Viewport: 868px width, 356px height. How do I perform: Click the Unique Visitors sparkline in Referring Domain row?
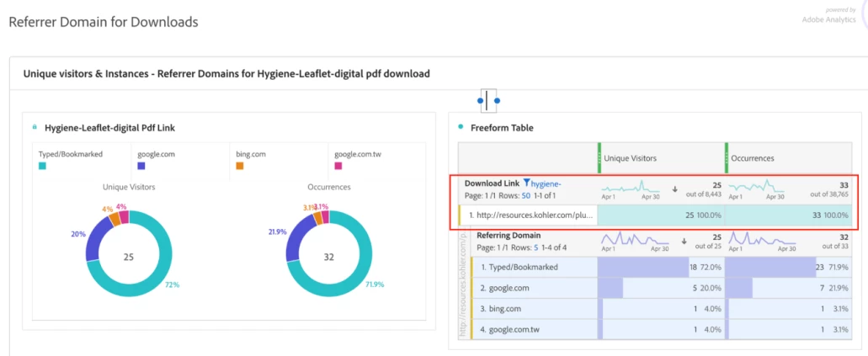point(636,239)
